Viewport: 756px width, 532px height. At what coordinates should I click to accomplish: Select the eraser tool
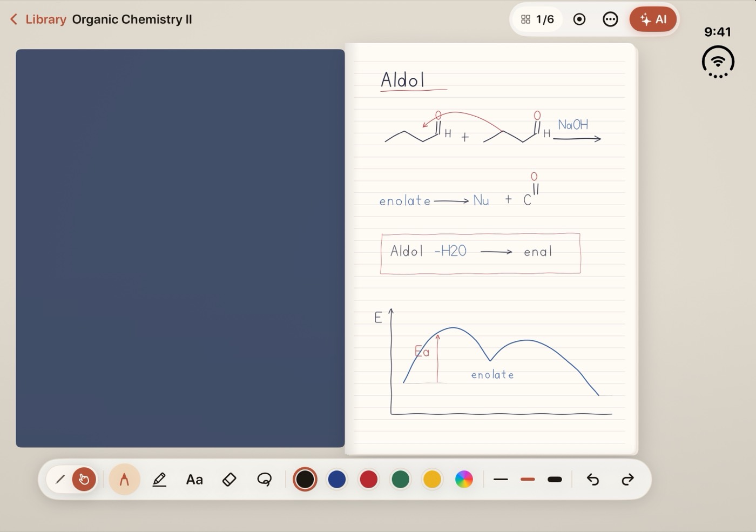pyautogui.click(x=229, y=479)
